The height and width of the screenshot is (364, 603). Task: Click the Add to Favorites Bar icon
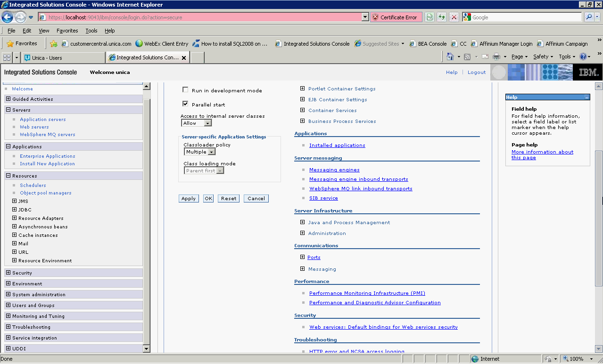[53, 44]
